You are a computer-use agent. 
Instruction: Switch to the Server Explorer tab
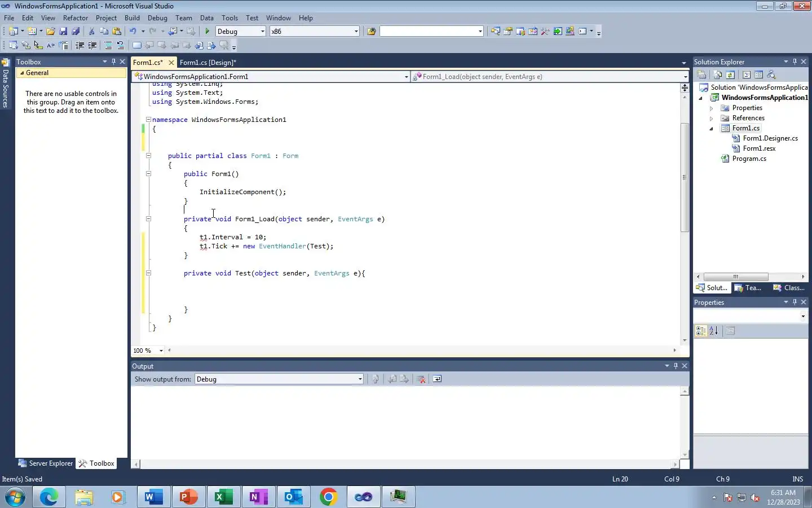click(46, 463)
